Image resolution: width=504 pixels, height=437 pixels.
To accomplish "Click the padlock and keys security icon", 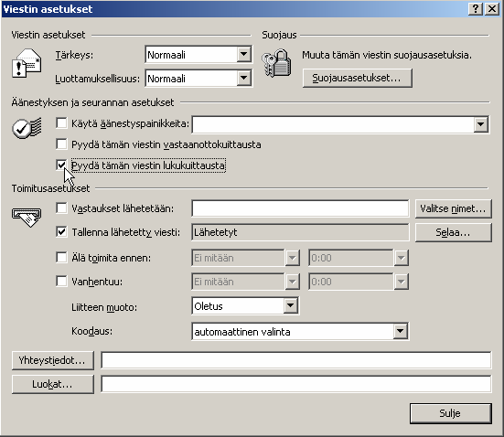I will click(276, 63).
